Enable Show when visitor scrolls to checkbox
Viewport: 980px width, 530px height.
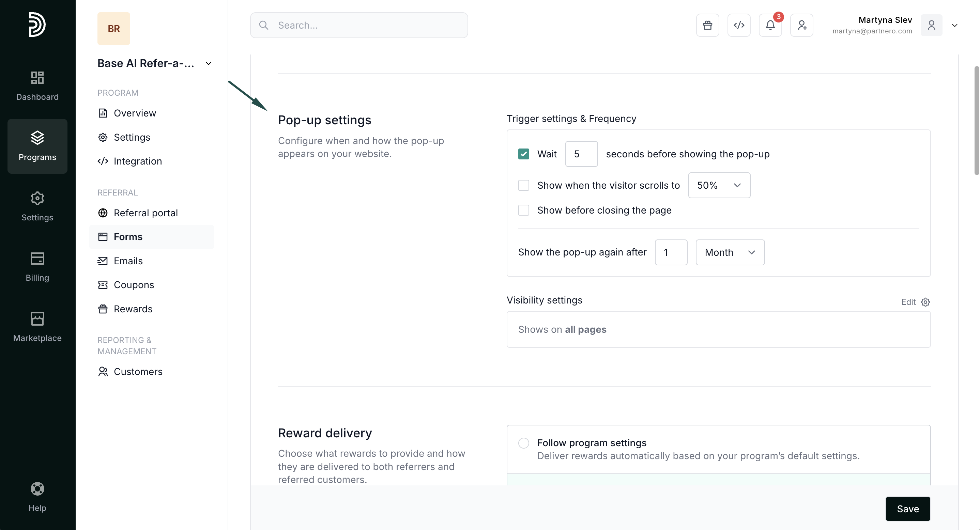click(x=523, y=185)
